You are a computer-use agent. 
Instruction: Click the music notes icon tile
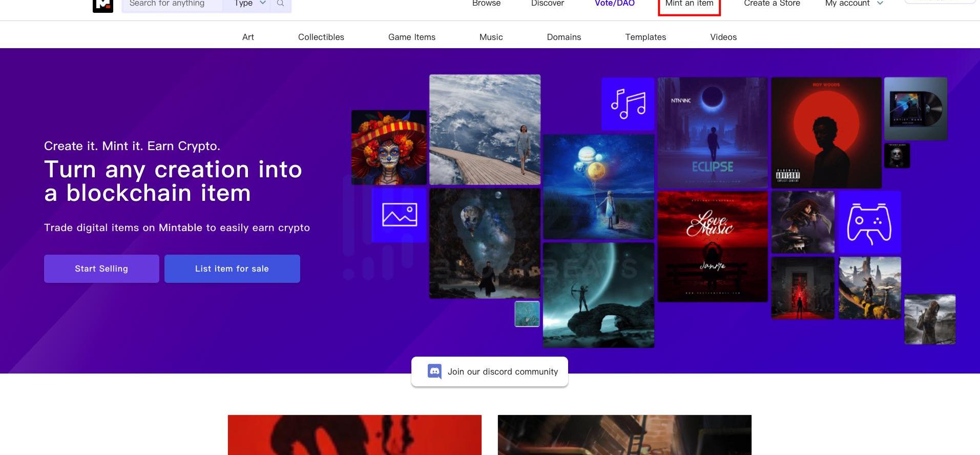tap(628, 104)
